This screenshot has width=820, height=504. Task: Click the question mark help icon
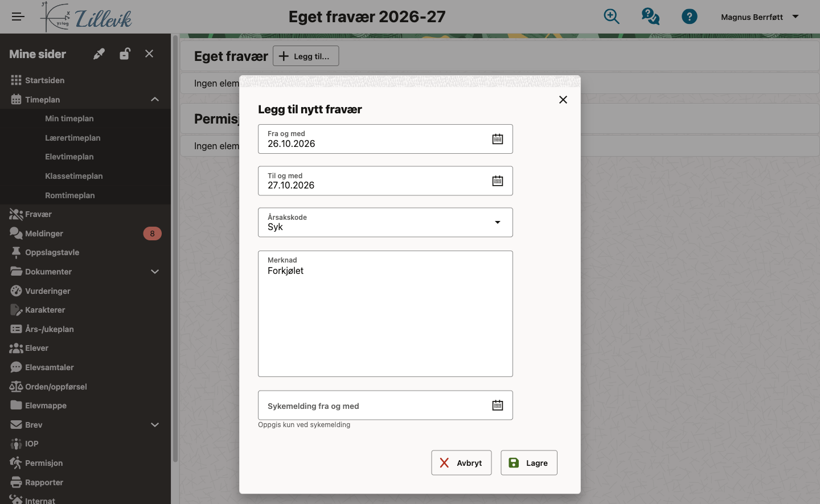pyautogui.click(x=690, y=17)
